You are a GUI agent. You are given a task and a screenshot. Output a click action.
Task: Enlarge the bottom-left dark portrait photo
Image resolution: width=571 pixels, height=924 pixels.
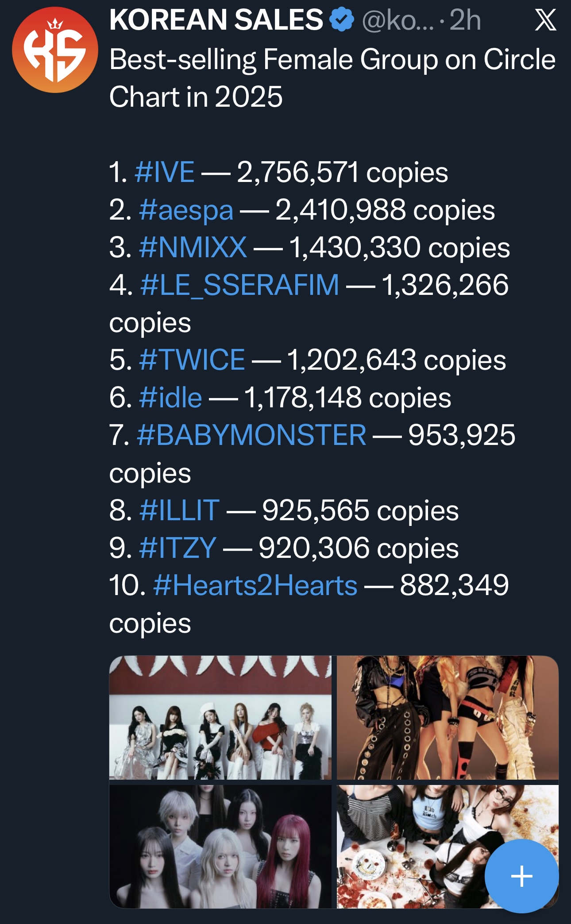point(220,847)
